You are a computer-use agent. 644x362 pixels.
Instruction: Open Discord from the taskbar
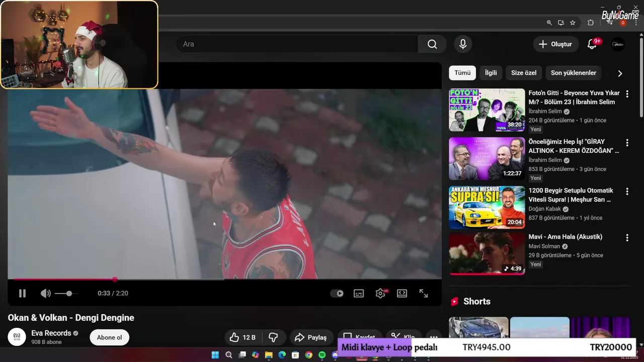point(335,355)
